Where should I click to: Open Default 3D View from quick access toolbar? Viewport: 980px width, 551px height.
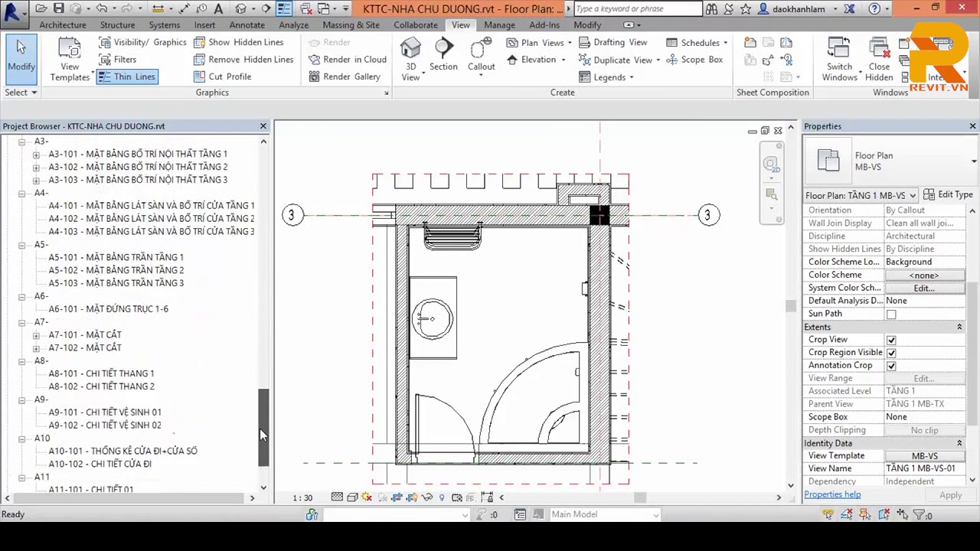[241, 8]
